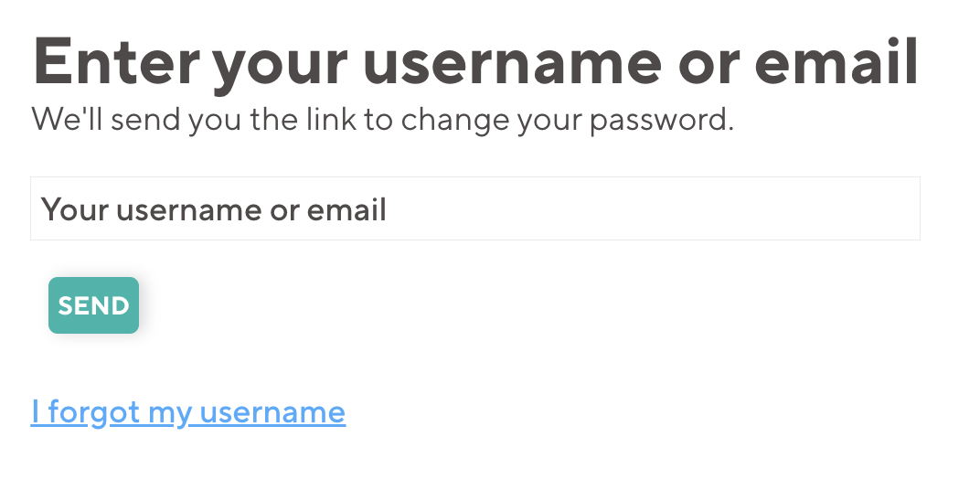Follow the forgotten username recovery link
Image resolution: width=980 pixels, height=501 pixels.
point(187,412)
